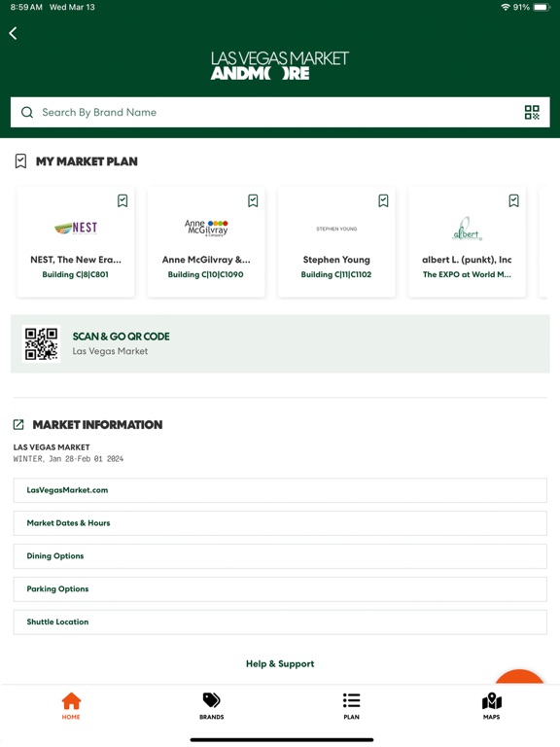
Task: Open the Anne McGilvray logo
Action: click(x=206, y=228)
